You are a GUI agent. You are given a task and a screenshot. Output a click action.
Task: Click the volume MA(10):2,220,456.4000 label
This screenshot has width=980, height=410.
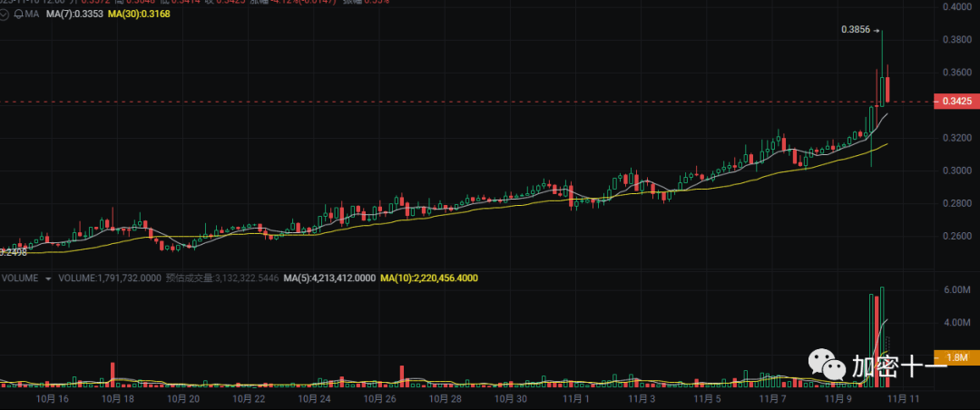tap(428, 278)
